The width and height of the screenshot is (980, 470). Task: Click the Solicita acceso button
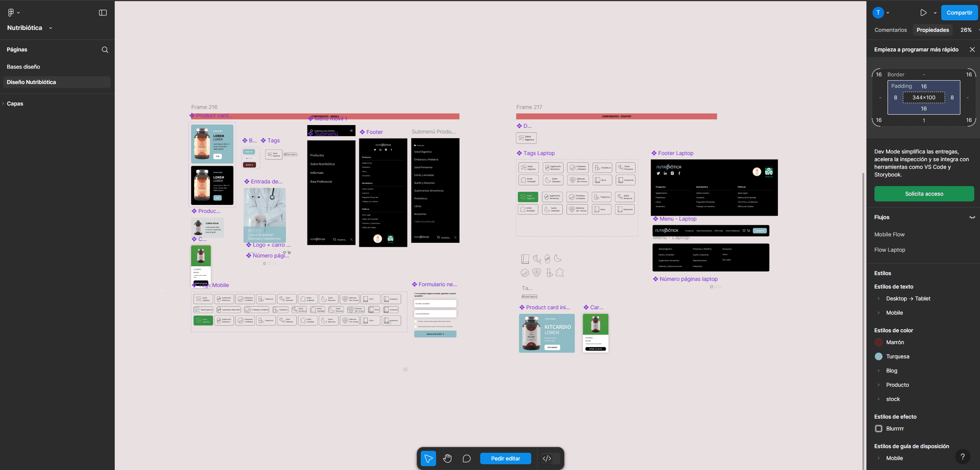click(x=924, y=194)
